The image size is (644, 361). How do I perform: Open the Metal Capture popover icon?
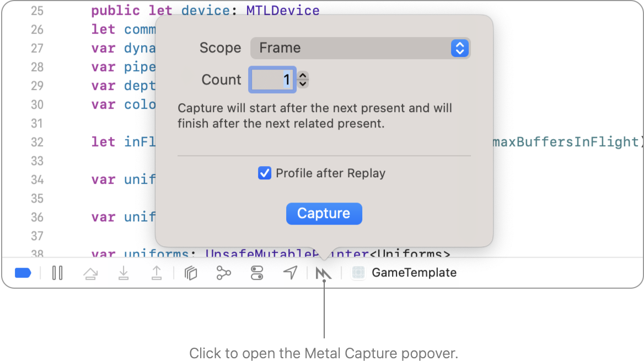click(x=323, y=273)
